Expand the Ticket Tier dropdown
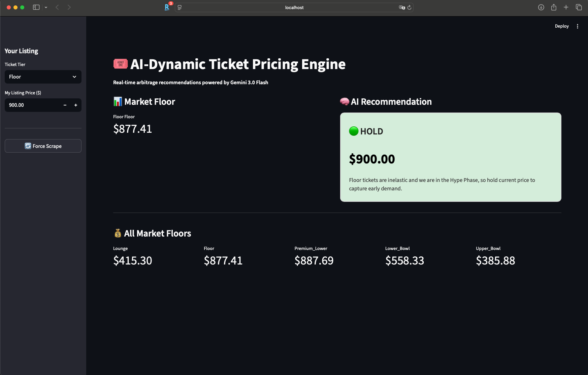Image resolution: width=588 pixels, height=375 pixels. coord(43,77)
